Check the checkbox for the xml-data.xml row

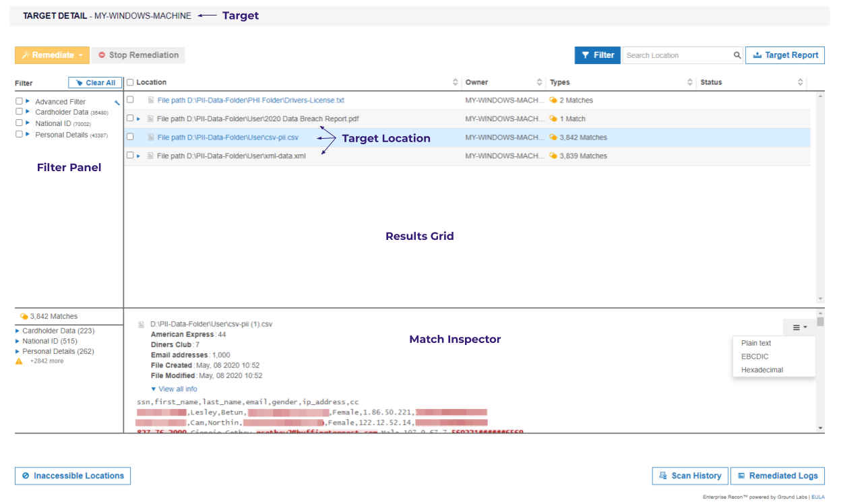[129, 156]
